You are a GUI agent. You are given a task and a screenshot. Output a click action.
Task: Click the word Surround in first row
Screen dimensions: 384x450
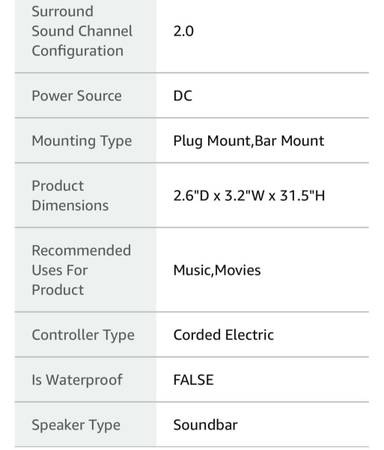point(62,11)
